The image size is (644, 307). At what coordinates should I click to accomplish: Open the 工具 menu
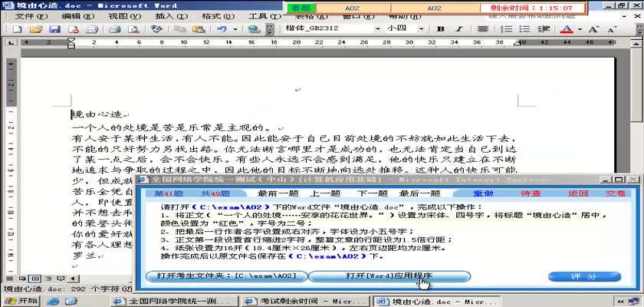[265, 16]
